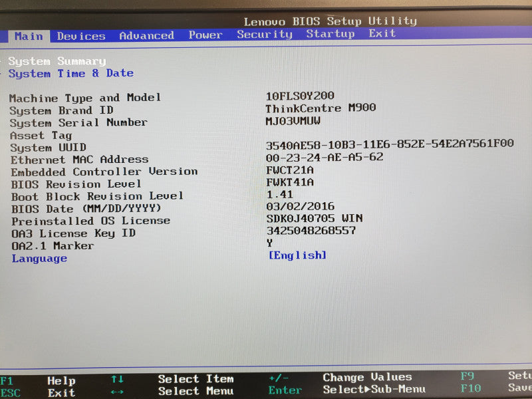
Task: Click the System Serial Number label
Action: (78, 122)
